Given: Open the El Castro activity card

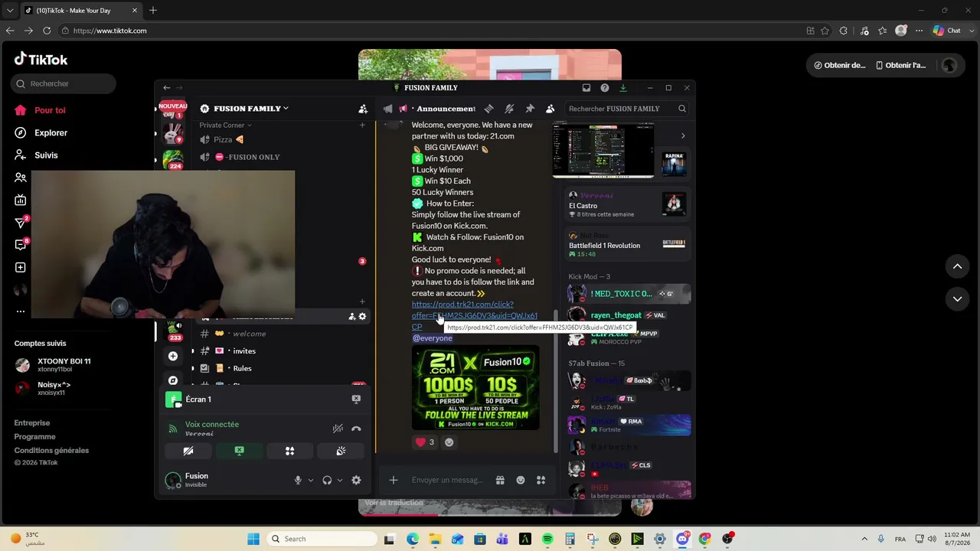Looking at the screenshot, I should [627, 204].
